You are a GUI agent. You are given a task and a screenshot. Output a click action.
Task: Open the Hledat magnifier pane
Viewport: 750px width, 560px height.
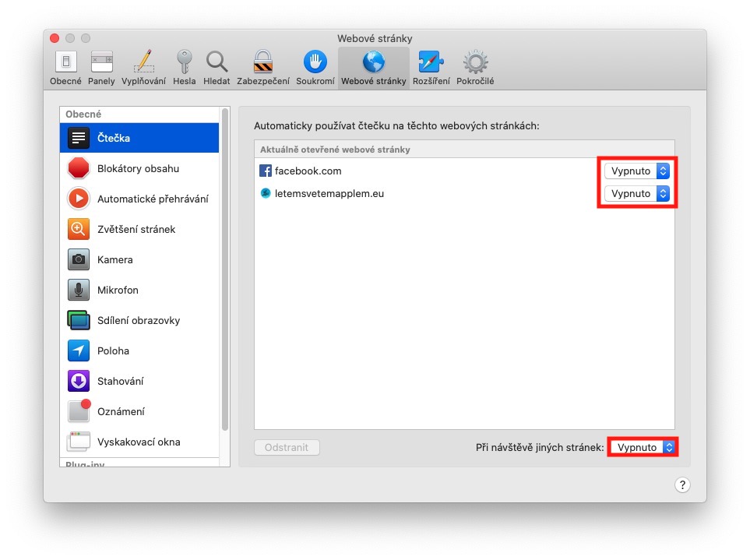click(217, 68)
